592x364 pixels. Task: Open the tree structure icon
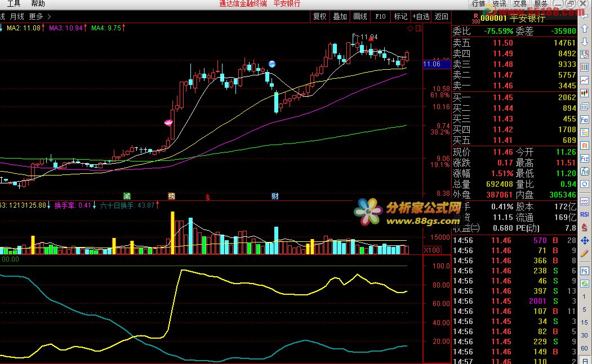pyautogui.click(x=585, y=132)
